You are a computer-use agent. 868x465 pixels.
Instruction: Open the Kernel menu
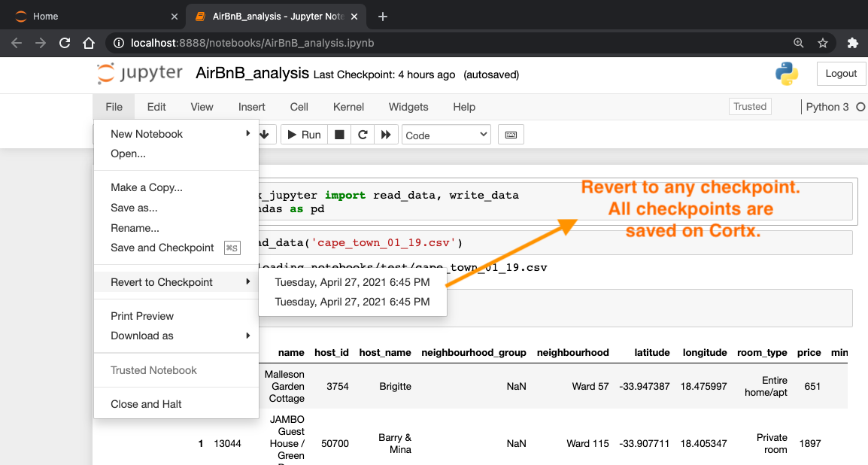[348, 107]
